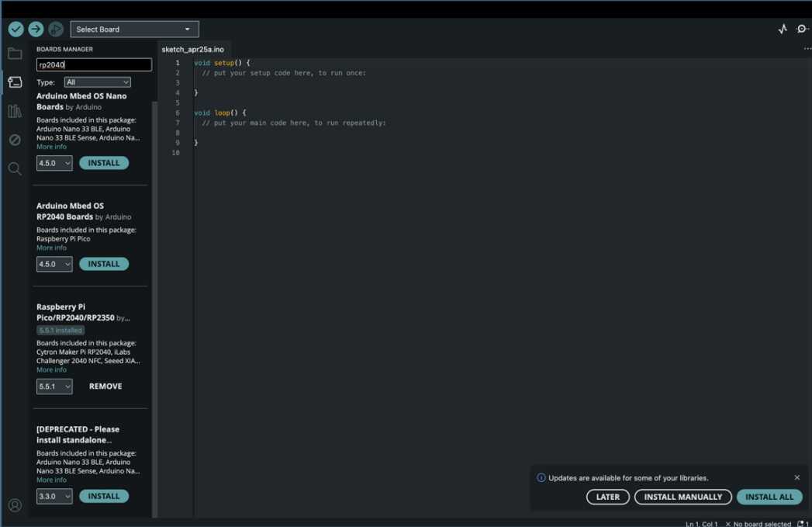This screenshot has width=812, height=527.
Task: Click the Upload arrow icon
Action: tap(36, 29)
